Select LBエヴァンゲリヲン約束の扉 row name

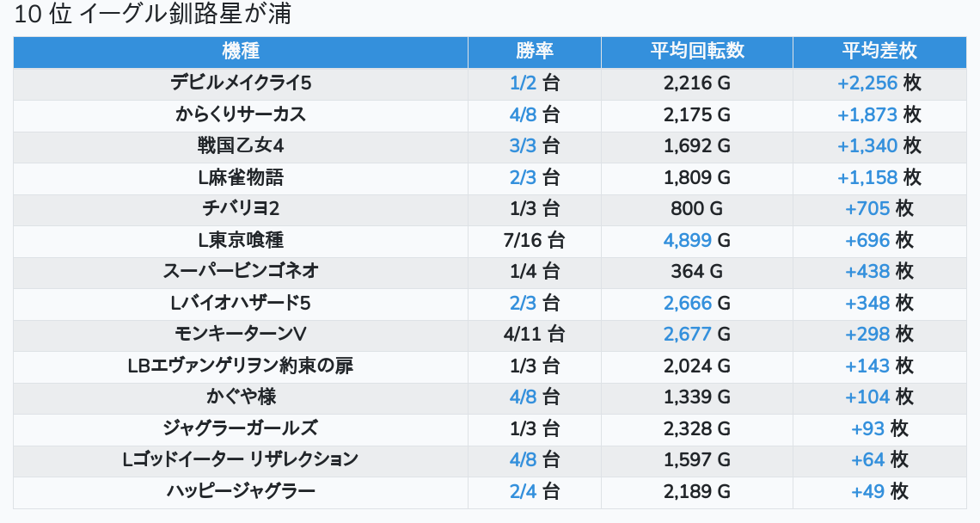[241, 366]
